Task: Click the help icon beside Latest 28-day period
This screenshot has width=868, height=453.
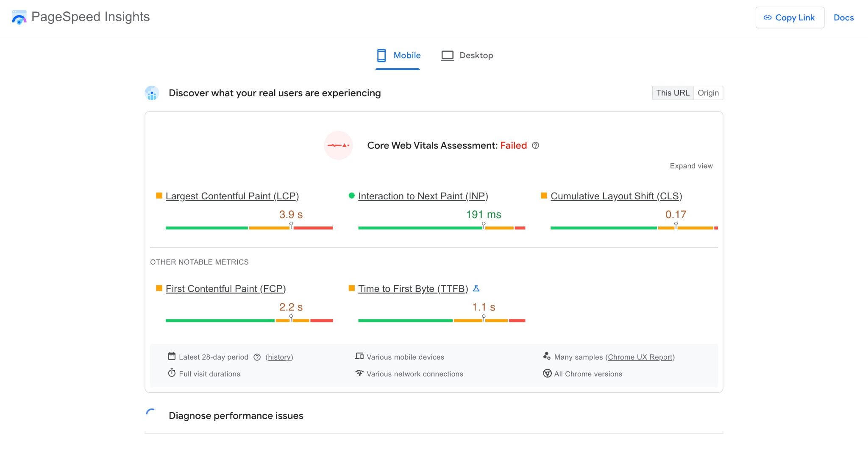Action: click(257, 357)
